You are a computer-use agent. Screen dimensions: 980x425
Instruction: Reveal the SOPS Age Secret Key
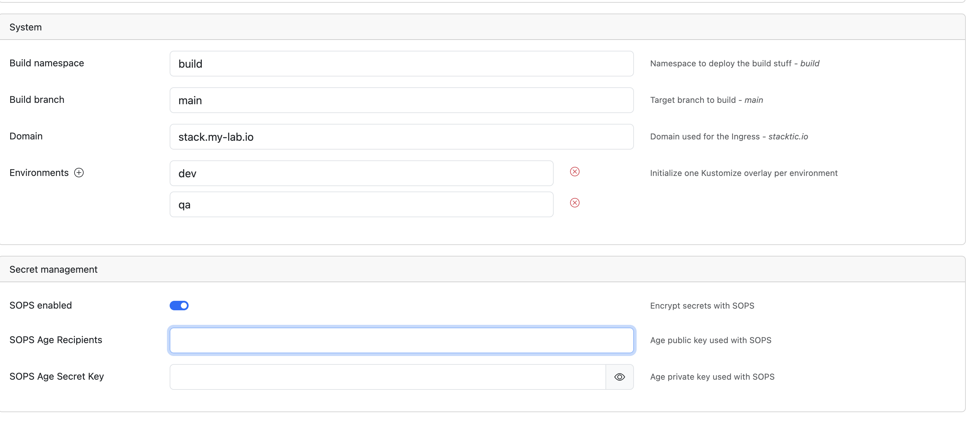[x=619, y=377]
